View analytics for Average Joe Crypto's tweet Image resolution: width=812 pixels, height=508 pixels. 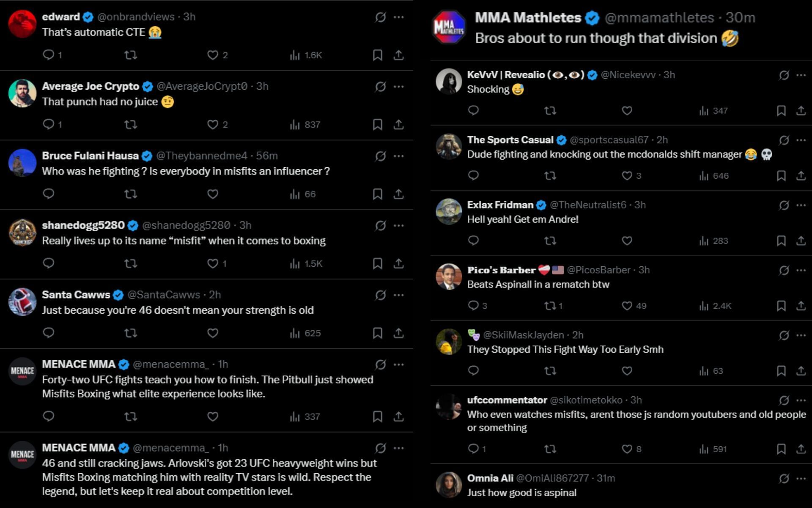[x=297, y=124]
